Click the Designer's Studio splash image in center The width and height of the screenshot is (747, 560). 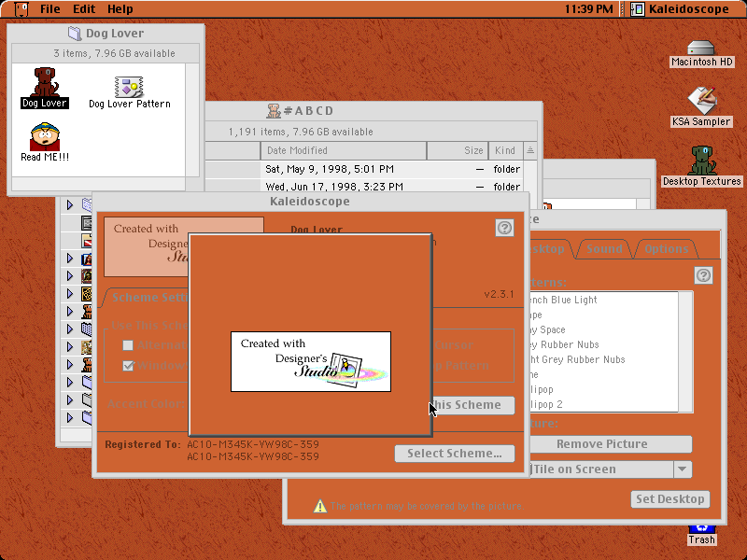(311, 361)
